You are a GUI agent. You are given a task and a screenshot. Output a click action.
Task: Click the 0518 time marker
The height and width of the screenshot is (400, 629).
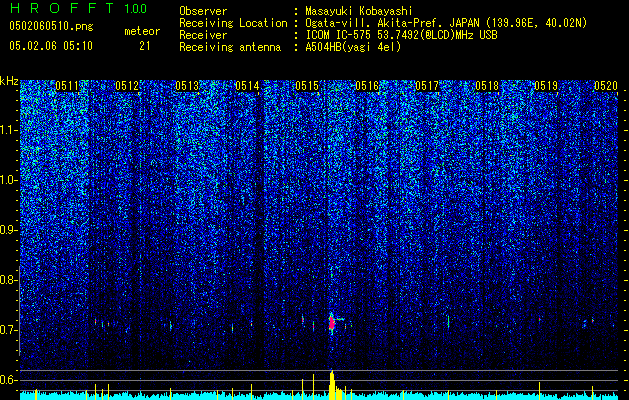click(x=487, y=86)
